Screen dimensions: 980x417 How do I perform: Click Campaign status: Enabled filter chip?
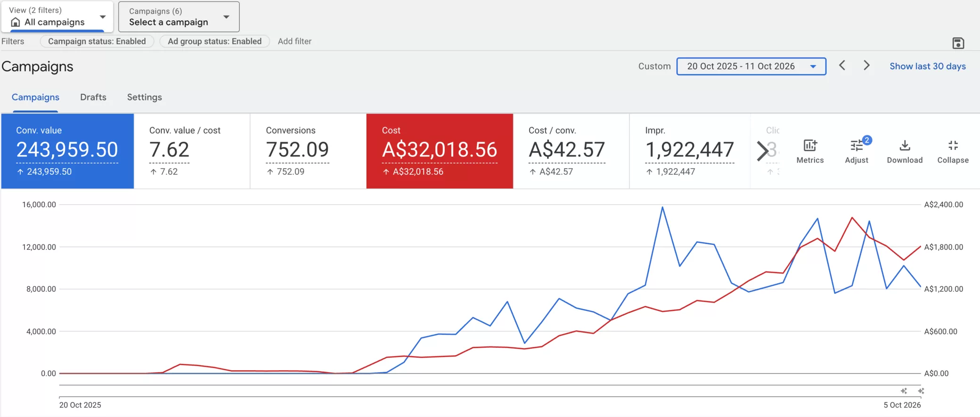pos(97,41)
